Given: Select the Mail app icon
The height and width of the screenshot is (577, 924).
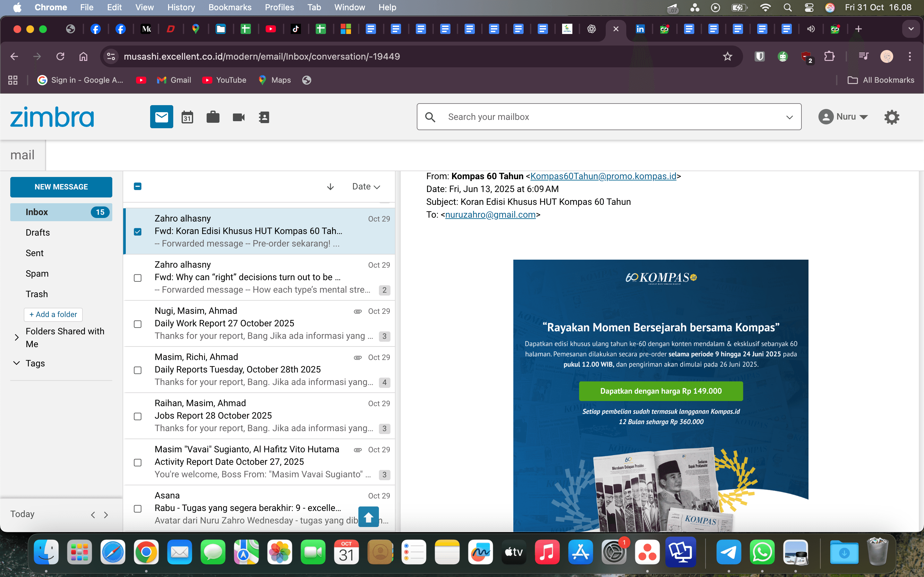Looking at the screenshot, I should click(161, 116).
